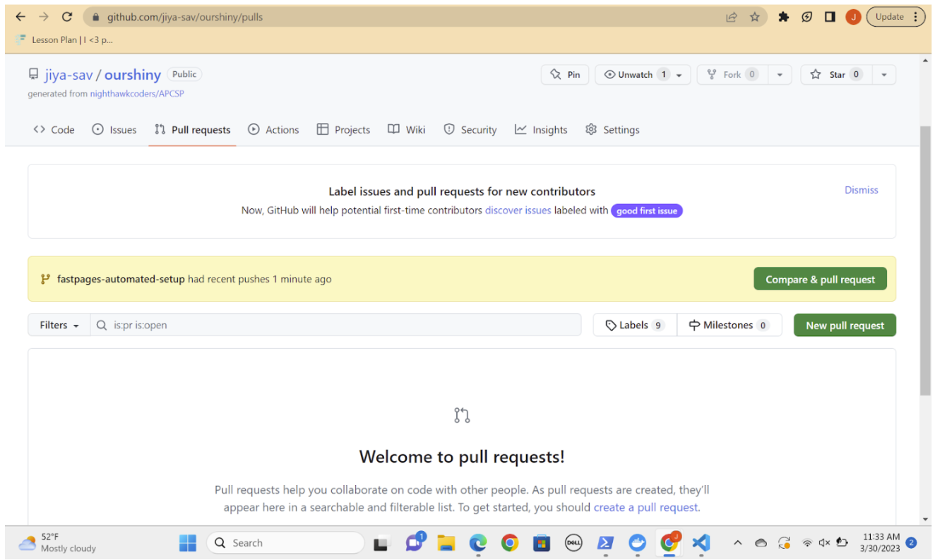This screenshot has height=560, width=935.
Task: Expand the Unwatch dropdown arrow
Action: pos(680,75)
